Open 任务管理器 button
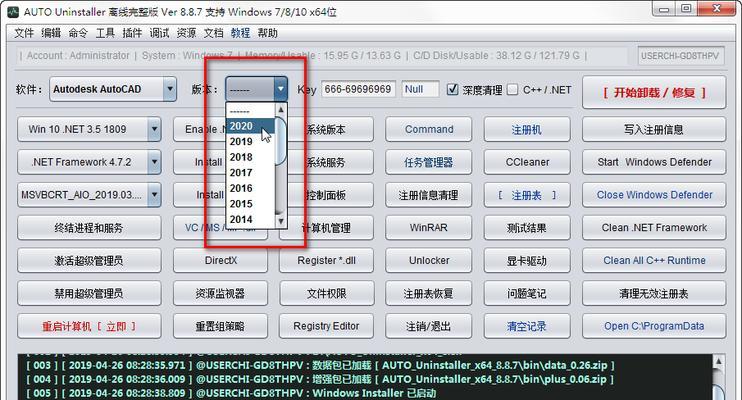Viewport: 742px width, 400px height. [x=429, y=162]
